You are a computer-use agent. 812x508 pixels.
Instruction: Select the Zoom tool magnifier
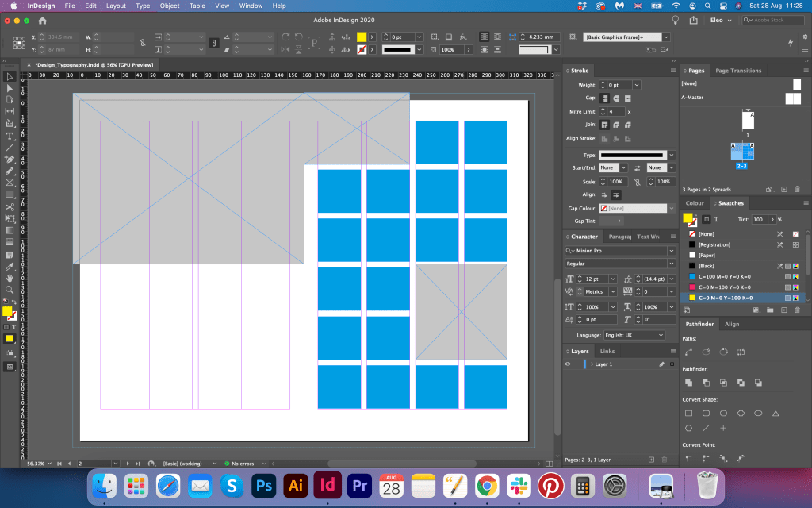[10, 291]
